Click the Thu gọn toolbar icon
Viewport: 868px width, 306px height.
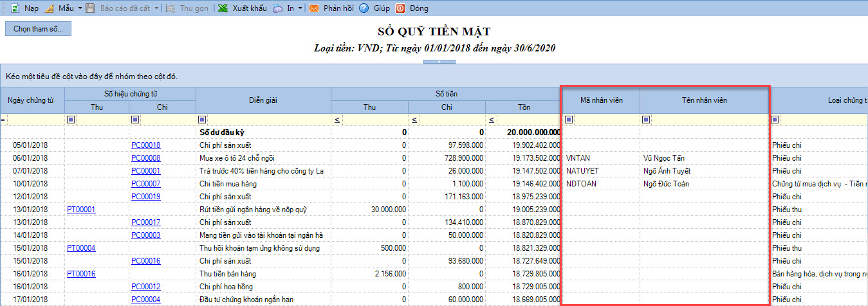click(170, 9)
